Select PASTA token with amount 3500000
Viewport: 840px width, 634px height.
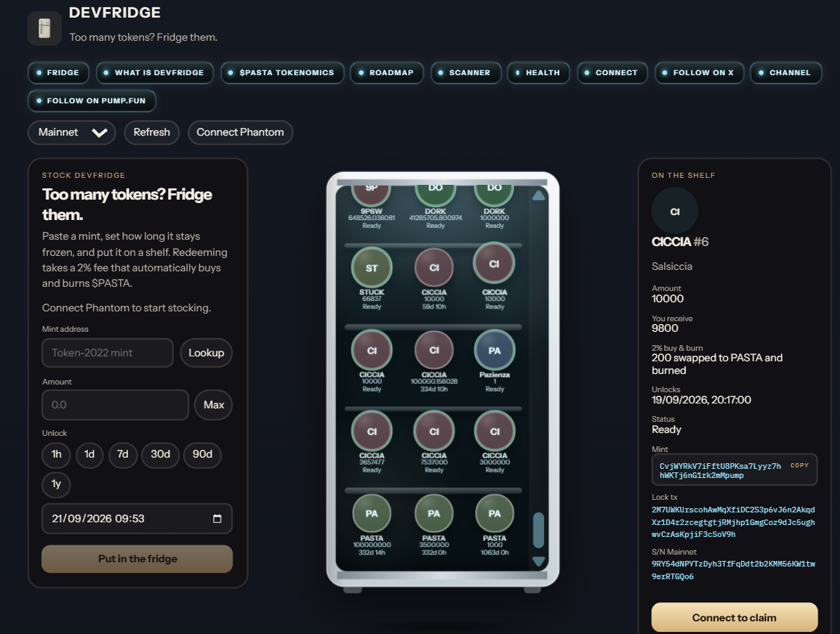[x=434, y=514]
